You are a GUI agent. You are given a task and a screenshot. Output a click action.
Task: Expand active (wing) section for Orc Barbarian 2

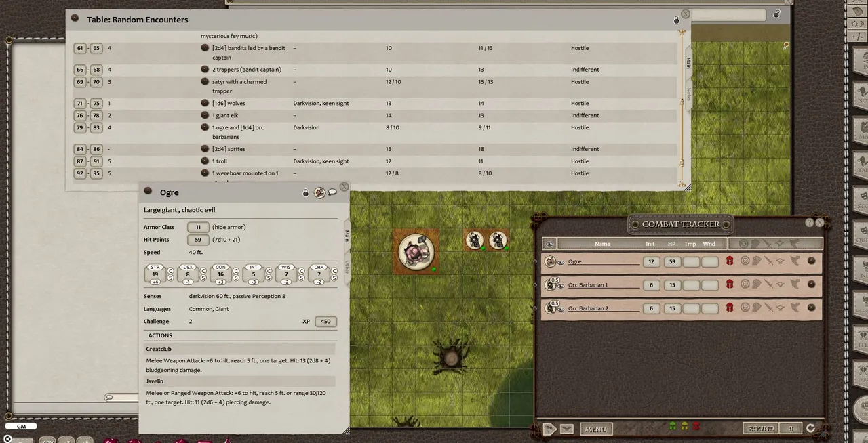pos(795,308)
